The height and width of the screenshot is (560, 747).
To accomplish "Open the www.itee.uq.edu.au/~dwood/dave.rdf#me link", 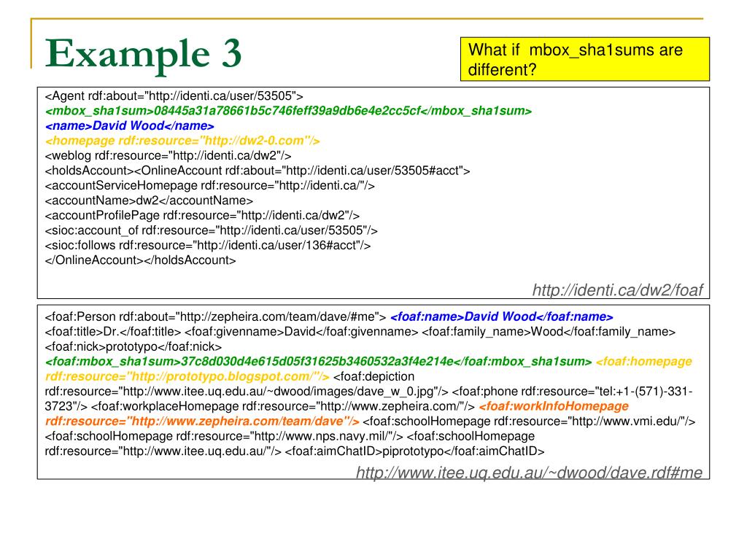I will tap(530, 472).
